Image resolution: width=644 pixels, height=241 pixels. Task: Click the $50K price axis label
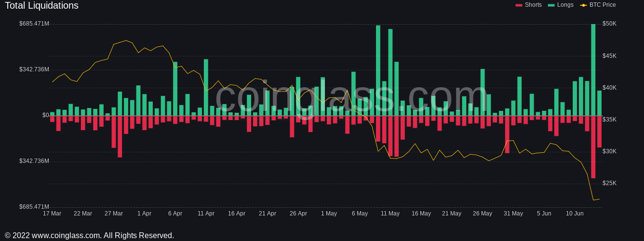(609, 24)
